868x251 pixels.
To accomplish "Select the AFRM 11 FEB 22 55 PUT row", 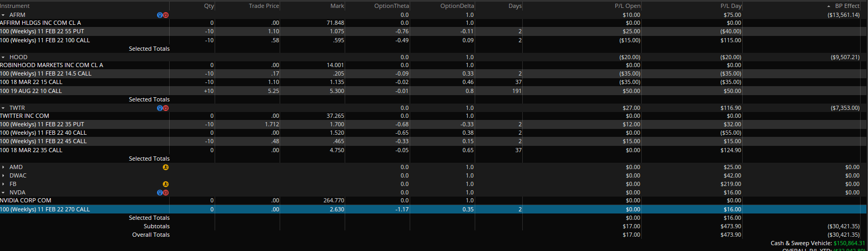I will pyautogui.click(x=433, y=31).
